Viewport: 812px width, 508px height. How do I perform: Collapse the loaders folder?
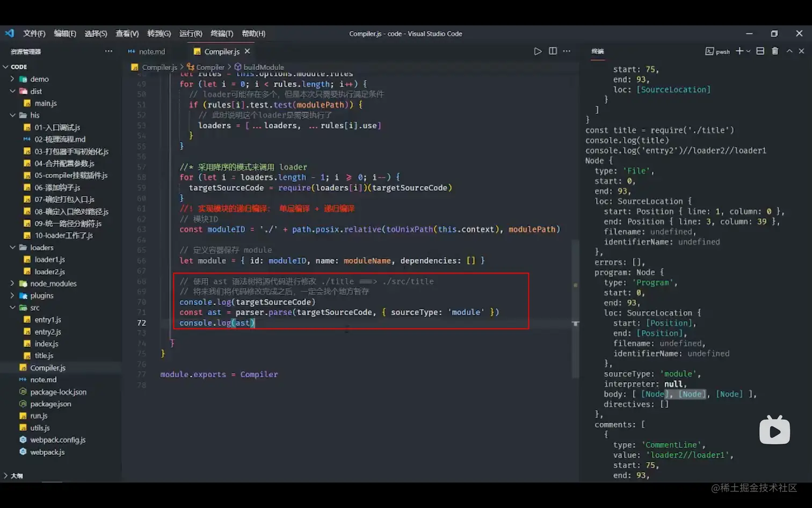[12, 247]
